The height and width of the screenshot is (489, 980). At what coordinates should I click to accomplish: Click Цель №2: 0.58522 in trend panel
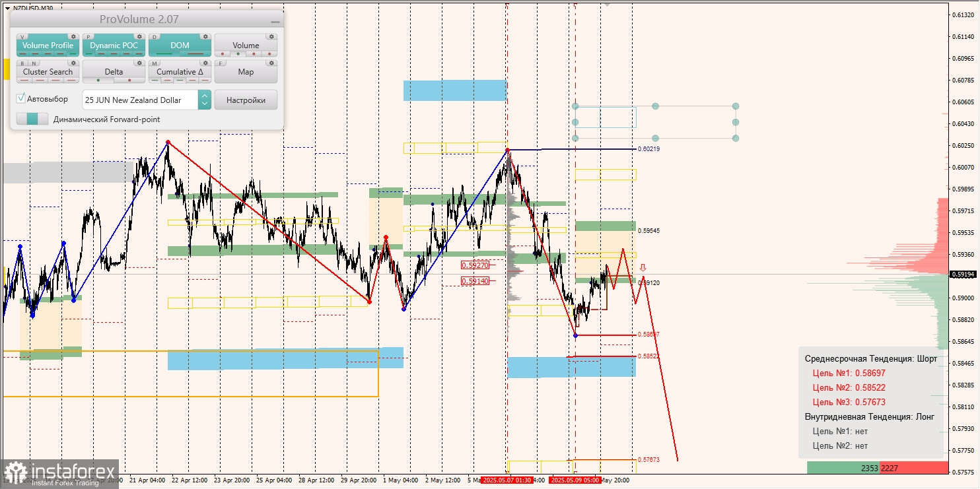coord(849,387)
